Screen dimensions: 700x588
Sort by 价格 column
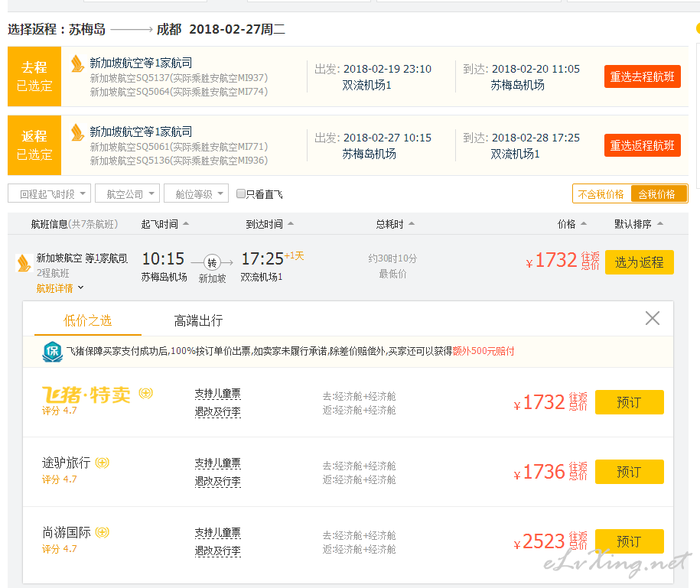572,224
